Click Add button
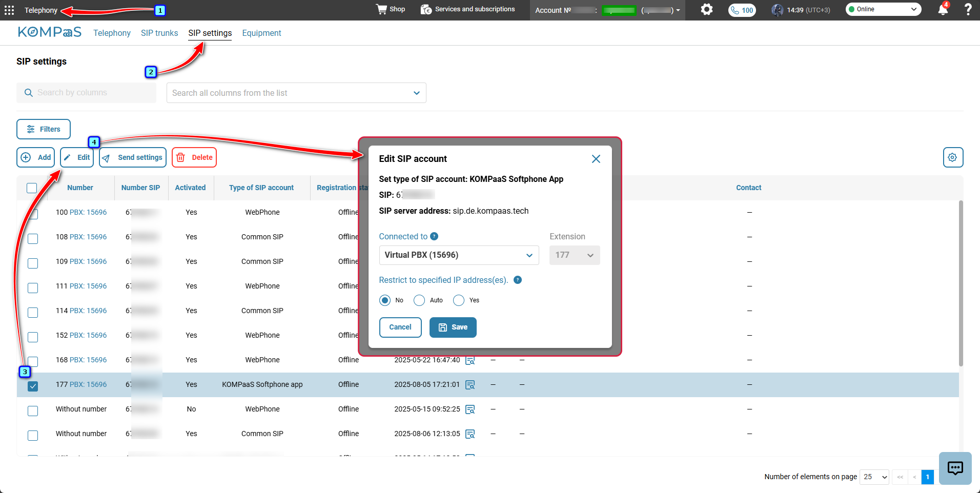 point(36,157)
